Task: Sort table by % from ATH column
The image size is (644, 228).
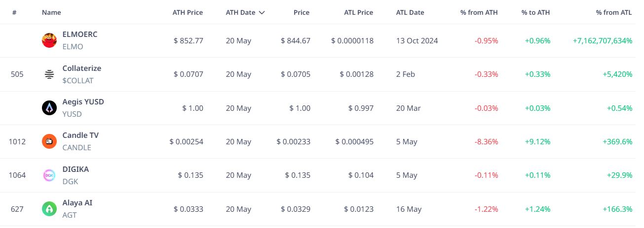Action: coord(479,12)
